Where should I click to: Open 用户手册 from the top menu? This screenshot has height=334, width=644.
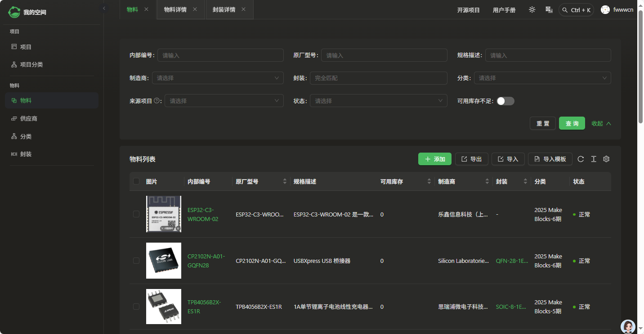point(504,9)
